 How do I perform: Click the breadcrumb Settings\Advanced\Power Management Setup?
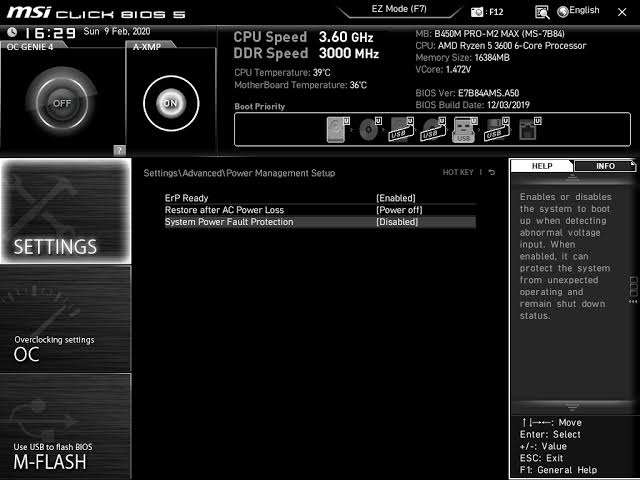239,173
